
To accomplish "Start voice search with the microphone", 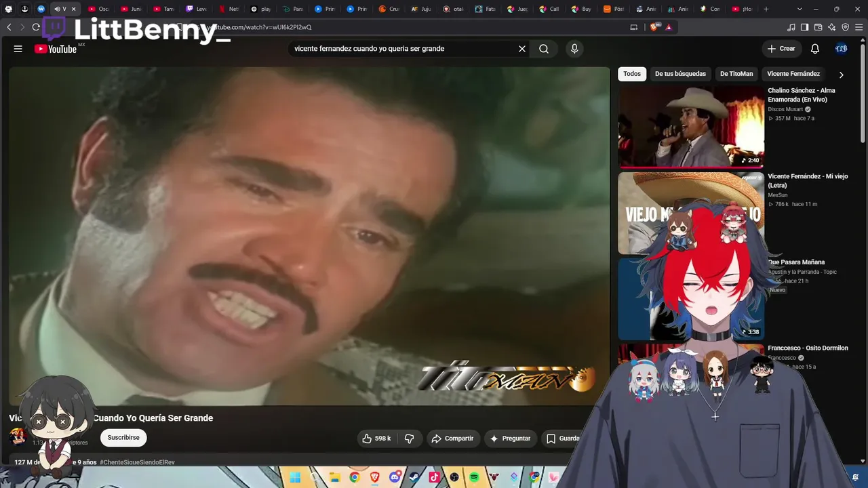I will pos(574,49).
